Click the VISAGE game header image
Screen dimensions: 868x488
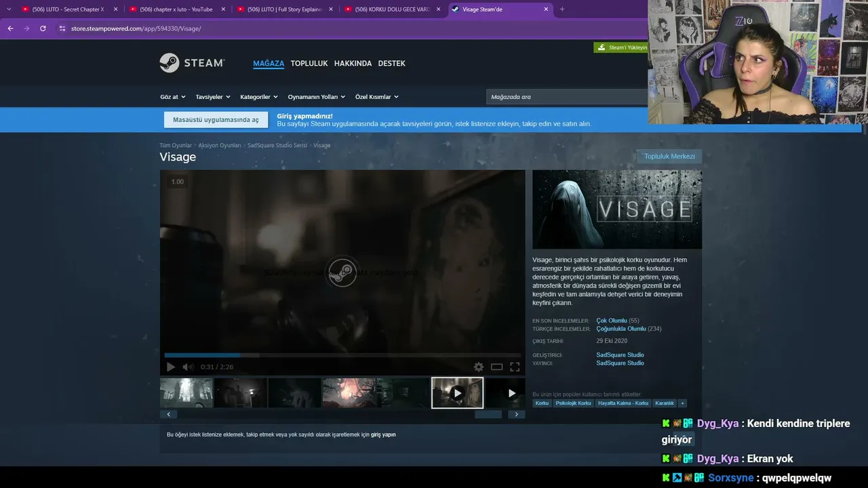[x=617, y=209]
